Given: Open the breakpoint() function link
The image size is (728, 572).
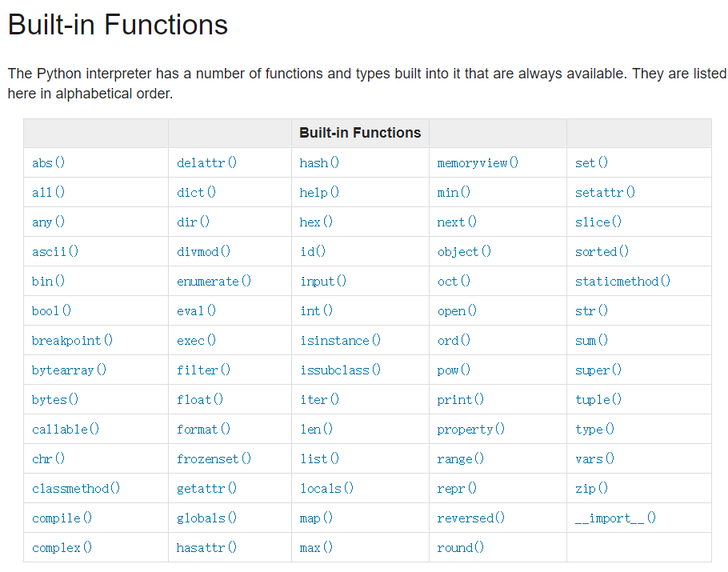Looking at the screenshot, I should click(72, 341).
